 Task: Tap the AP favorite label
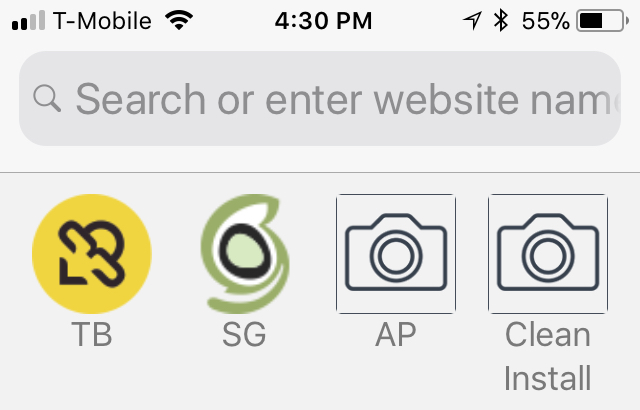(396, 335)
